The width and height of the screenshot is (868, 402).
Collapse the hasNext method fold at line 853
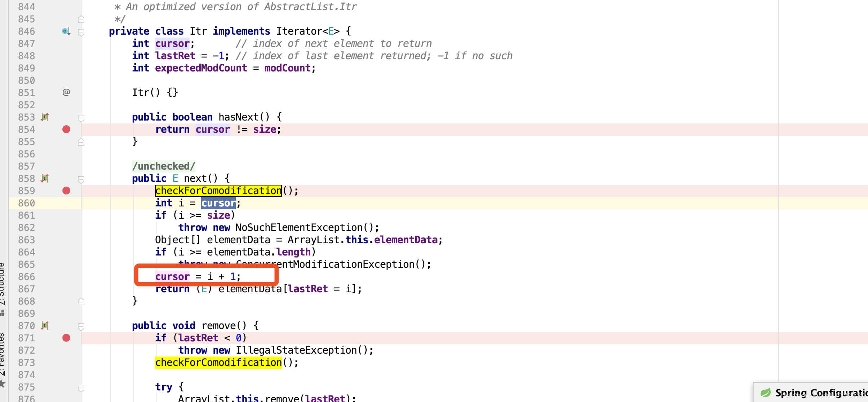pos(81,118)
